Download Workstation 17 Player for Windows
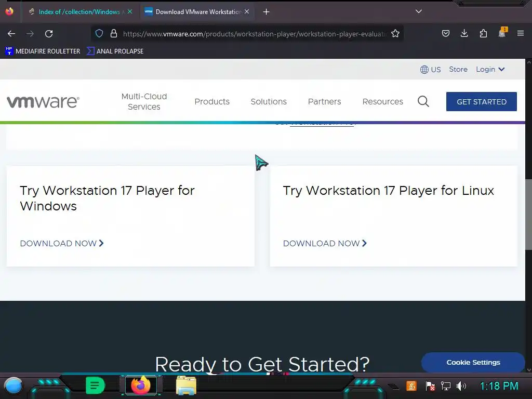 tap(62, 243)
